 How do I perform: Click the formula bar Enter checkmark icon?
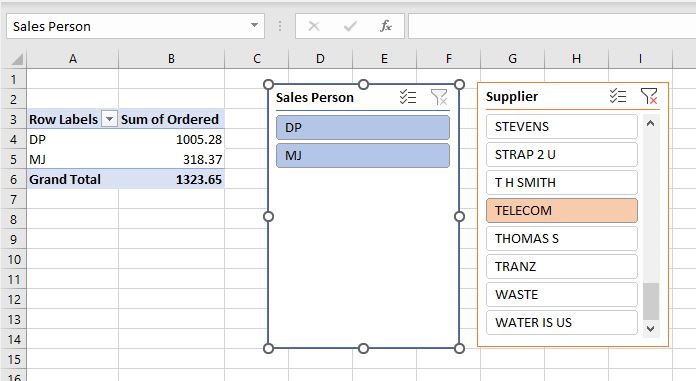tap(350, 26)
